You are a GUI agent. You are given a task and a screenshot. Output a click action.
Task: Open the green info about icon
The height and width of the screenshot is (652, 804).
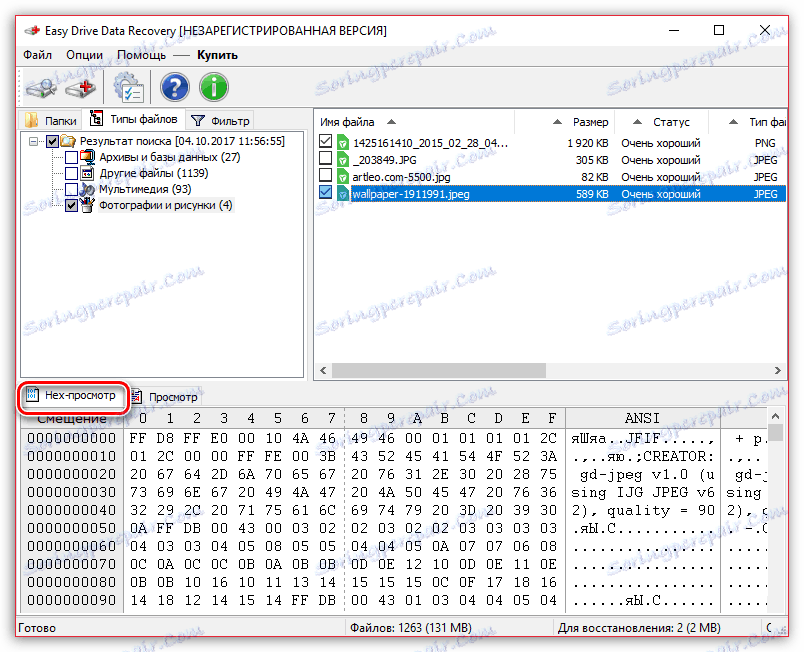[213, 87]
